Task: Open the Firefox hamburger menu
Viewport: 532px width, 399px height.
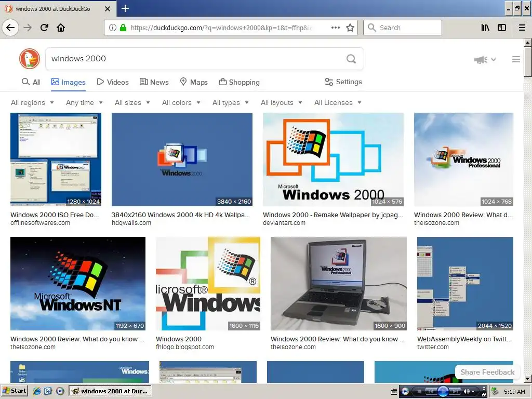Action: click(522, 28)
